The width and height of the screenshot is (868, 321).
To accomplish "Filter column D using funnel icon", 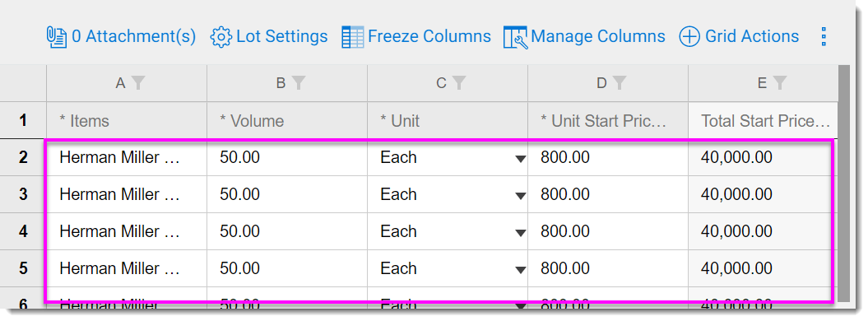I will point(620,83).
